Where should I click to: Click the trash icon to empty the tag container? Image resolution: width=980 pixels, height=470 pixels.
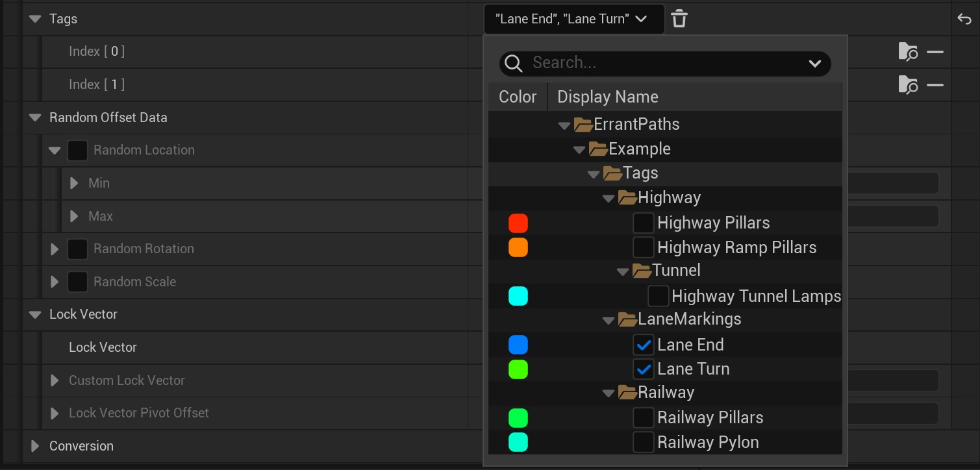pyautogui.click(x=679, y=19)
